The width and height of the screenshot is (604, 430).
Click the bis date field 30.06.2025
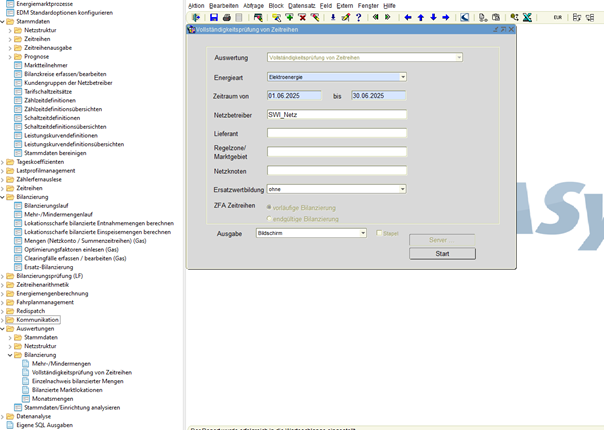click(x=379, y=96)
